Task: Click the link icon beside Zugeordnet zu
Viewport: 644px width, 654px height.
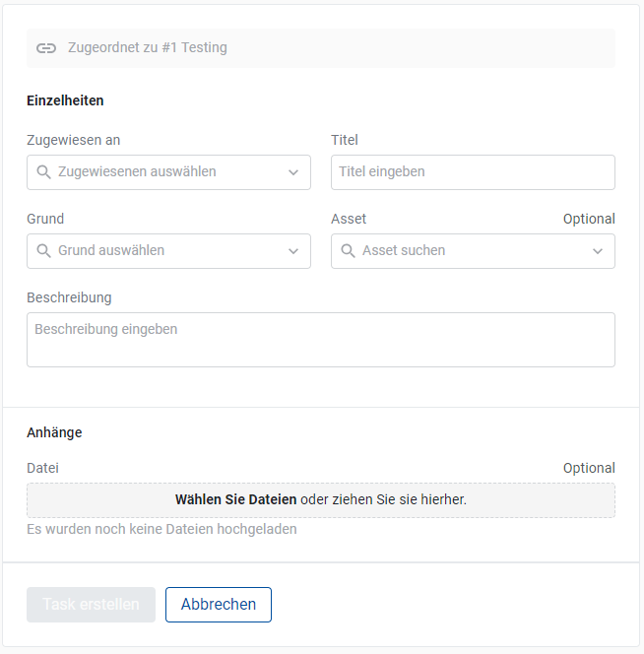Action: (x=46, y=47)
